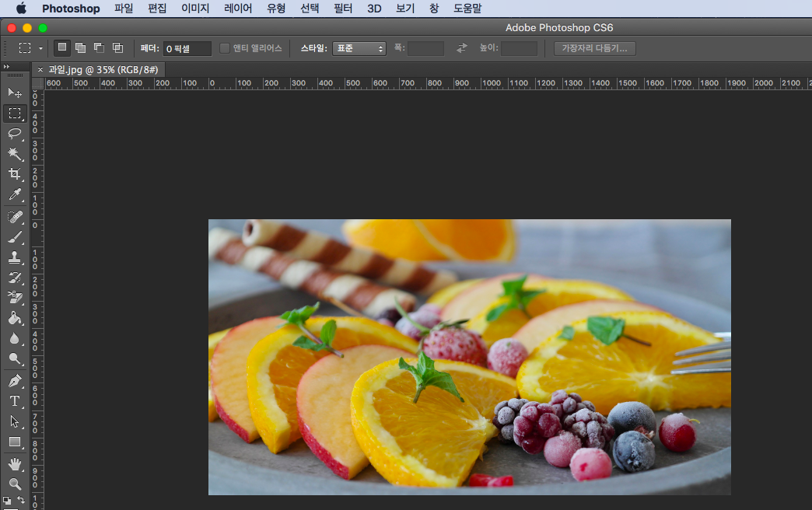This screenshot has height=510, width=812.
Task: Swap foreground and background colors
Action: pos(21,500)
